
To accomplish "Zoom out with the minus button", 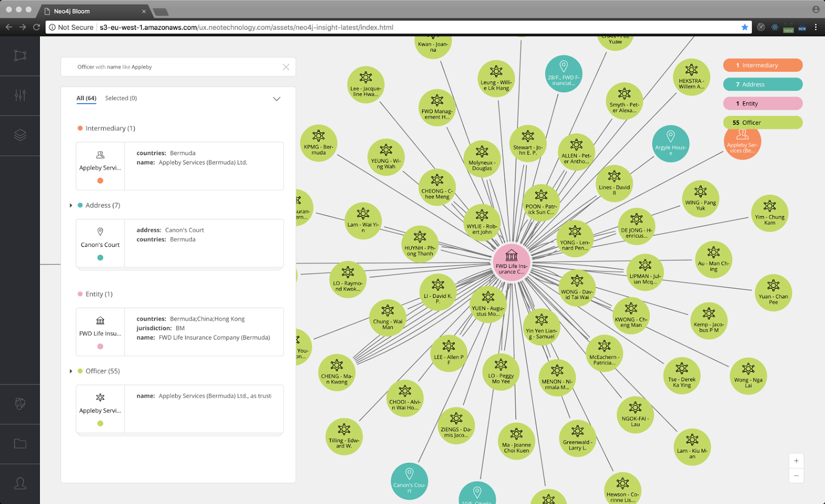I will click(x=796, y=476).
